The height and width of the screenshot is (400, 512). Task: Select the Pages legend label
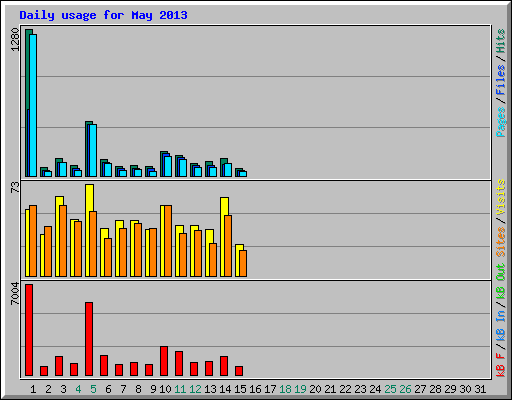[501, 122]
